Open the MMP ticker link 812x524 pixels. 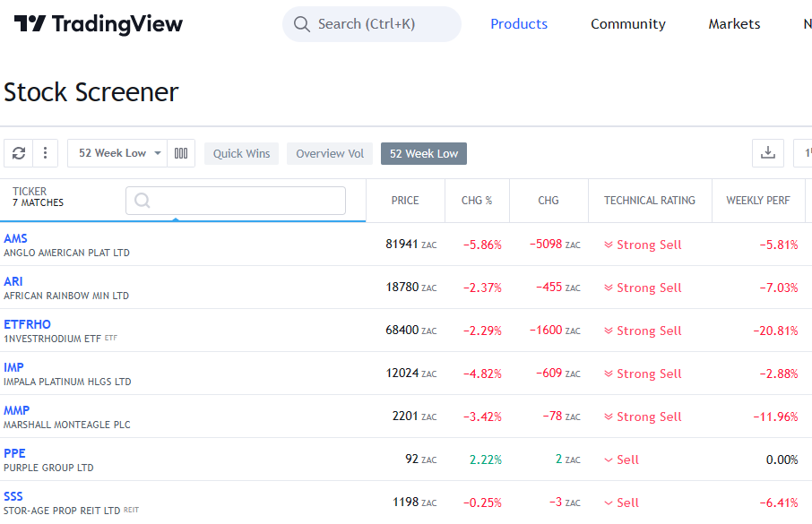pyautogui.click(x=16, y=410)
